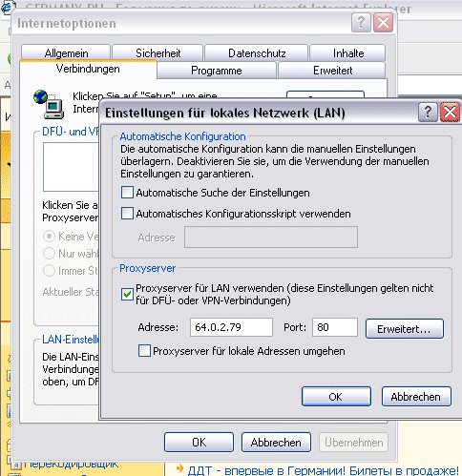Tick Proxyserver für lokale Adressen umgehen
The image size is (462, 476).
click(x=144, y=351)
